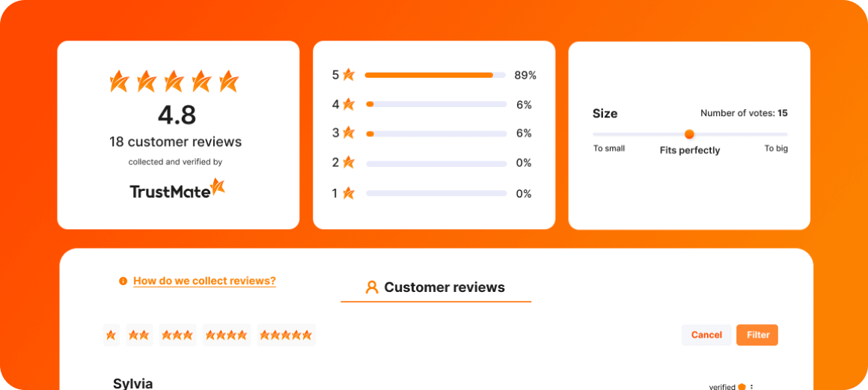Click the star icon in the 5-star row
Image resolution: width=868 pixels, height=390 pixels.
348,74
